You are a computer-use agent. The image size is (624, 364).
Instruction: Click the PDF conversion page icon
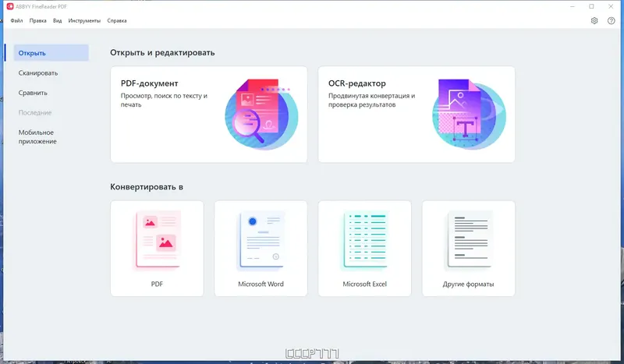158,240
